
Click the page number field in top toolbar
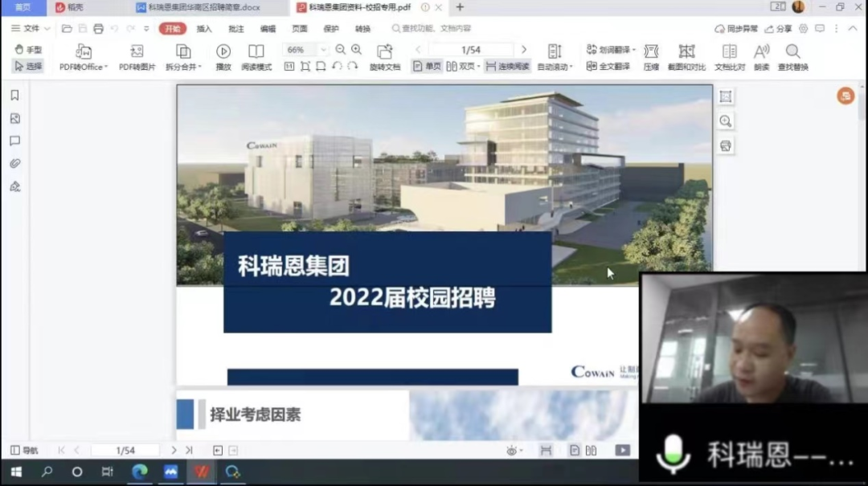(x=471, y=50)
